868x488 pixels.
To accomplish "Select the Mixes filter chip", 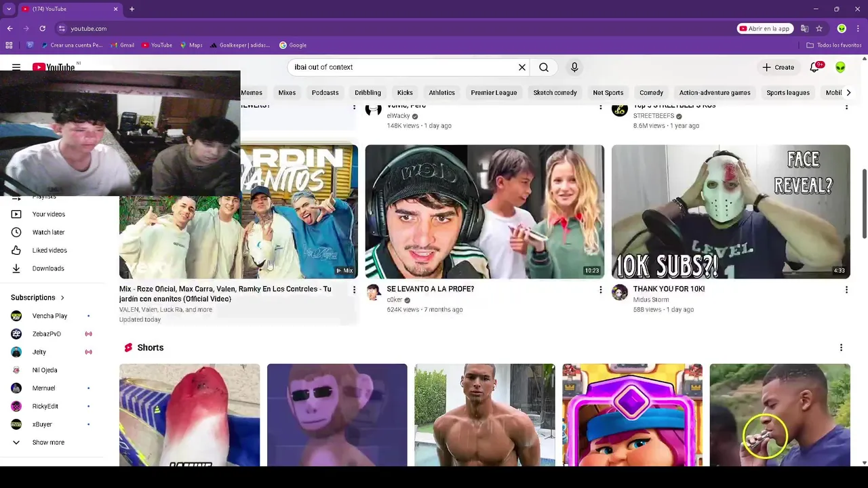I will tap(287, 93).
